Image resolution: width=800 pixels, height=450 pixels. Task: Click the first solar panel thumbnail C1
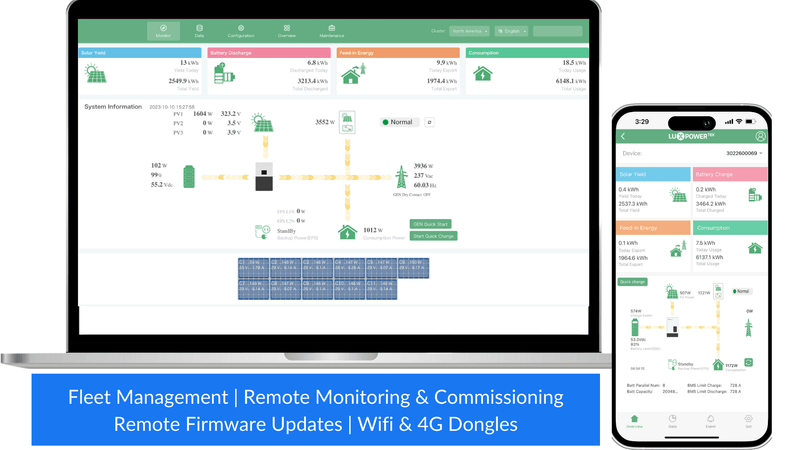click(254, 268)
